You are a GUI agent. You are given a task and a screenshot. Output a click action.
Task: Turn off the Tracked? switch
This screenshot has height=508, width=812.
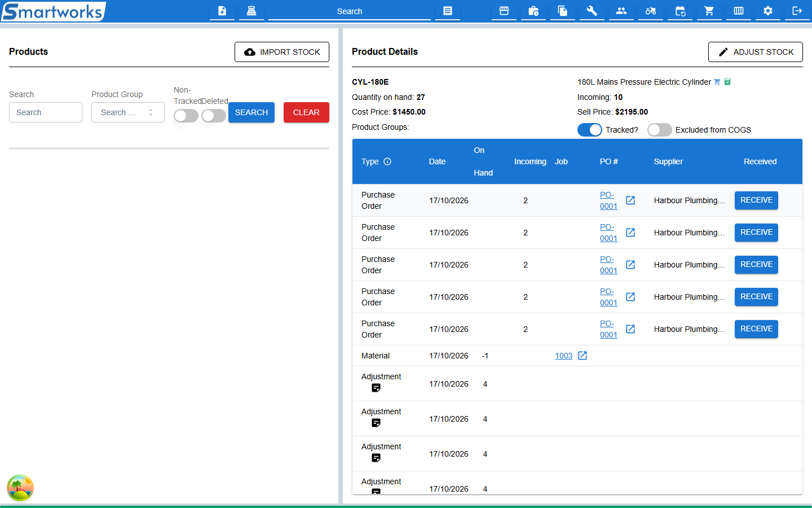click(x=590, y=130)
